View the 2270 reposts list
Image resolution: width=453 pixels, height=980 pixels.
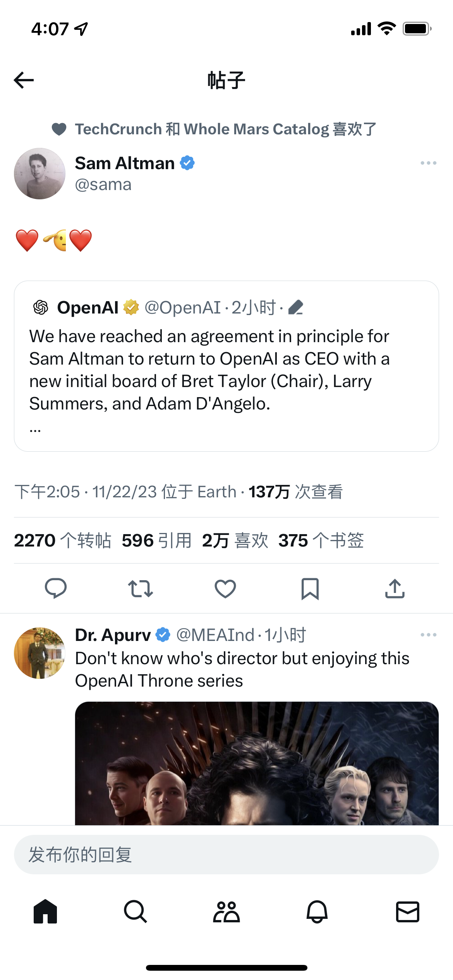coord(62,540)
